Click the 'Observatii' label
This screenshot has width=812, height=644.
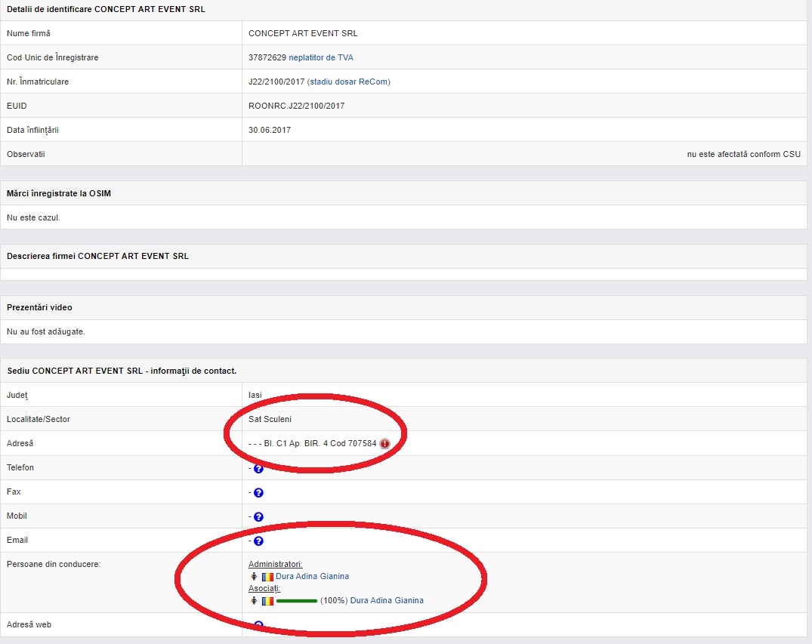click(26, 154)
